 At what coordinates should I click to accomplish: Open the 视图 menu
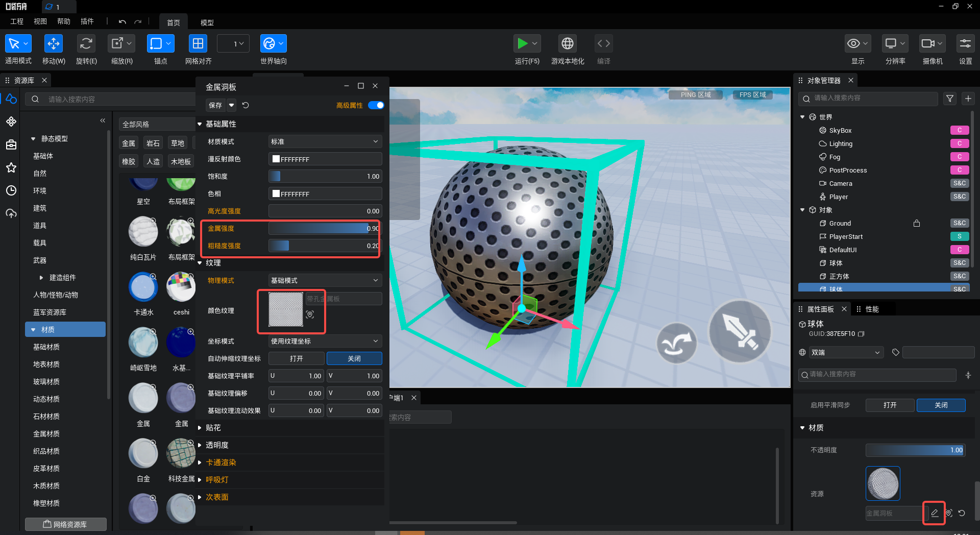click(x=40, y=21)
